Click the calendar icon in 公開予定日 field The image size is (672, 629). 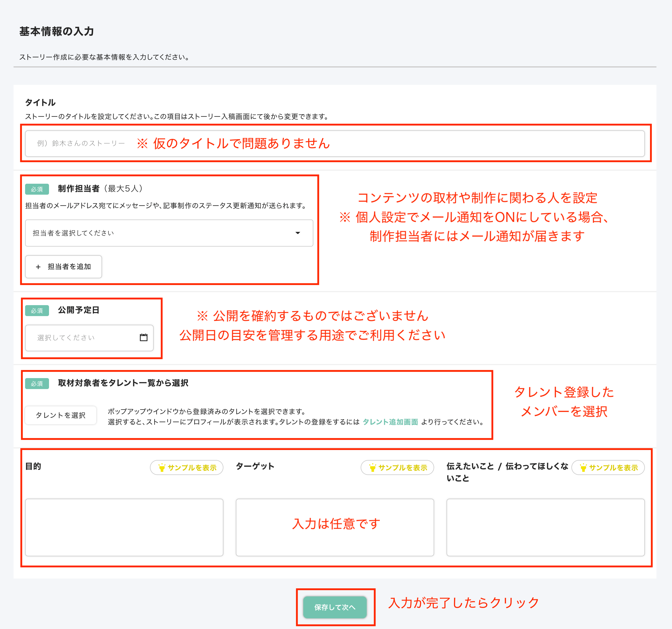[x=143, y=337]
